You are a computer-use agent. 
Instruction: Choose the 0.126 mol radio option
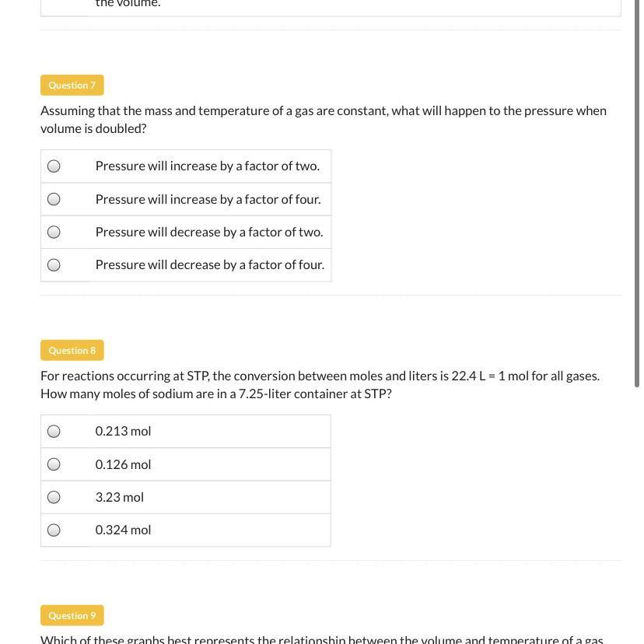pos(54,464)
